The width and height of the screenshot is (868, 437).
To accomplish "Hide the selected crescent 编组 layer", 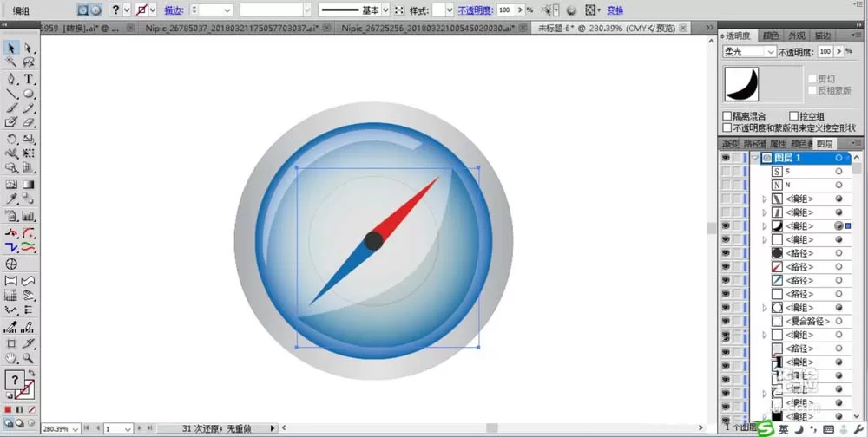I will (725, 225).
